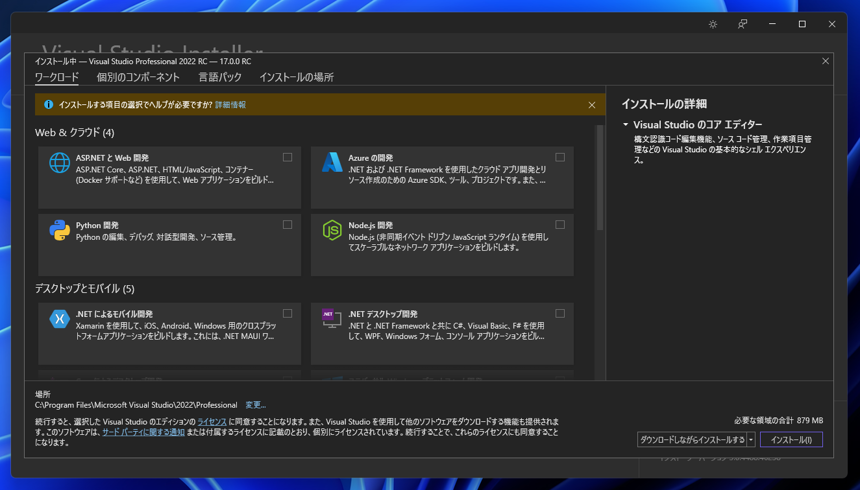Enable .NET によるモバイル開発 checkbox
860x490 pixels.
pyautogui.click(x=287, y=313)
